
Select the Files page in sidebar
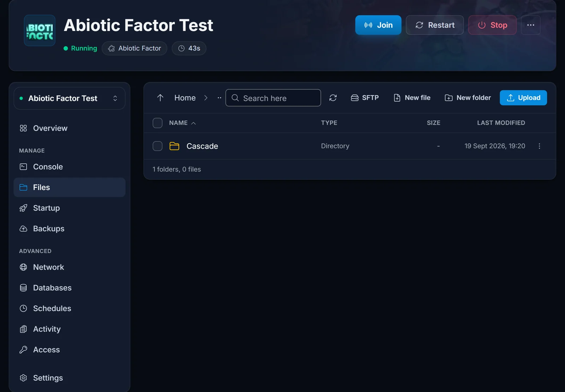pos(70,187)
